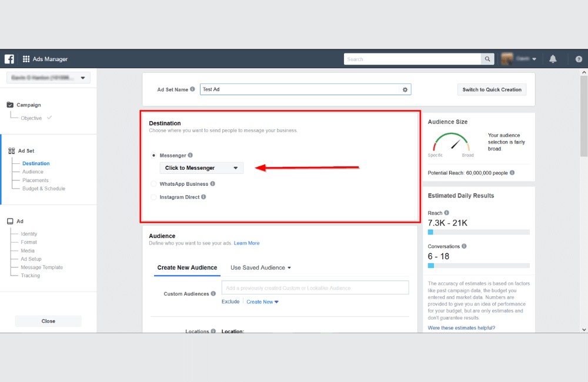Switch to the Create New Audience tab
Screen dimensions: 588x382
[x=187, y=267]
